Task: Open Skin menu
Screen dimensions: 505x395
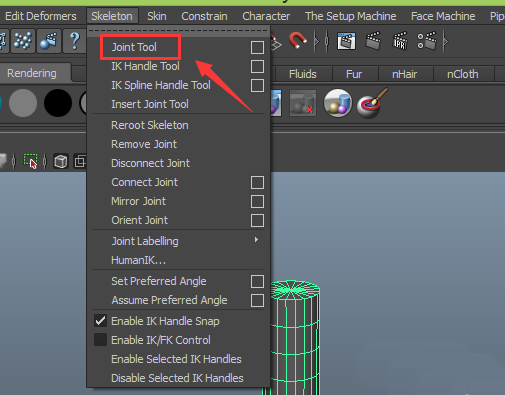Action: click(x=157, y=16)
